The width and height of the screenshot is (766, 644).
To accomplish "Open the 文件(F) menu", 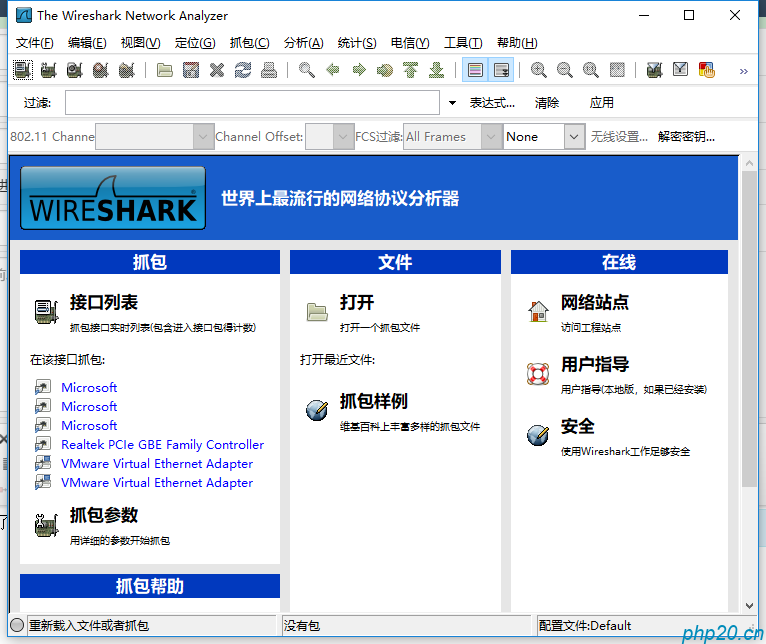I will point(34,43).
